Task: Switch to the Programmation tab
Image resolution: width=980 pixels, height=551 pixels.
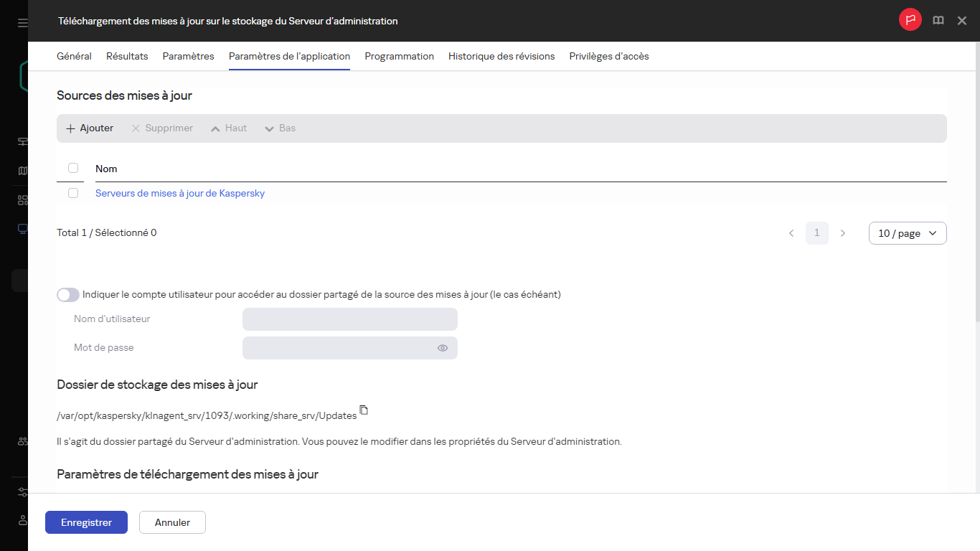Action: point(399,56)
